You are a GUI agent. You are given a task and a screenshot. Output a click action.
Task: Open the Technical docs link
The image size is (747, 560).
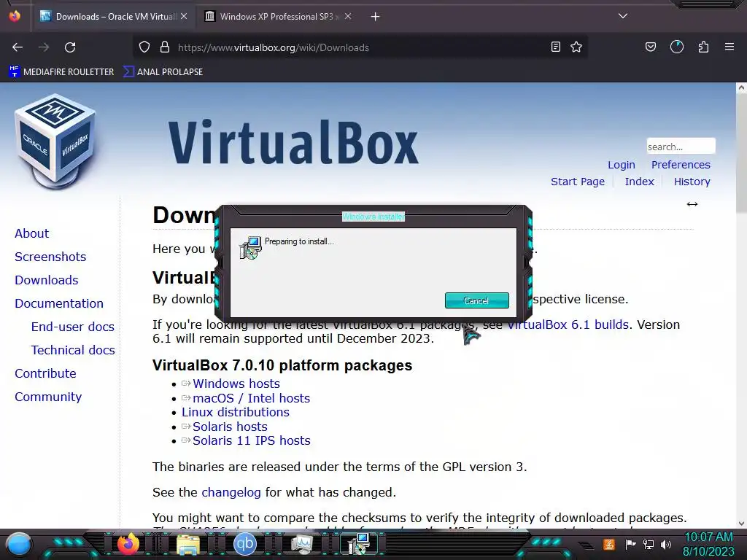pos(73,350)
